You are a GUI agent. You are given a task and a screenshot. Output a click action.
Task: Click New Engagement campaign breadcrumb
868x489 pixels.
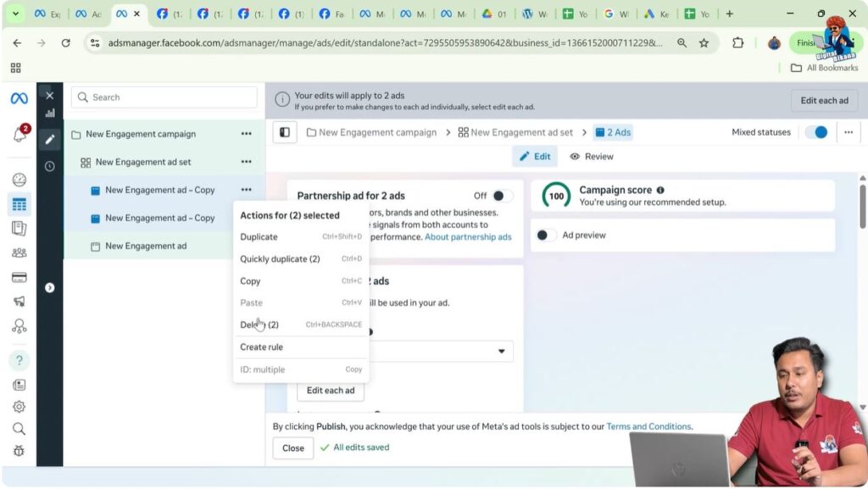pyautogui.click(x=371, y=132)
